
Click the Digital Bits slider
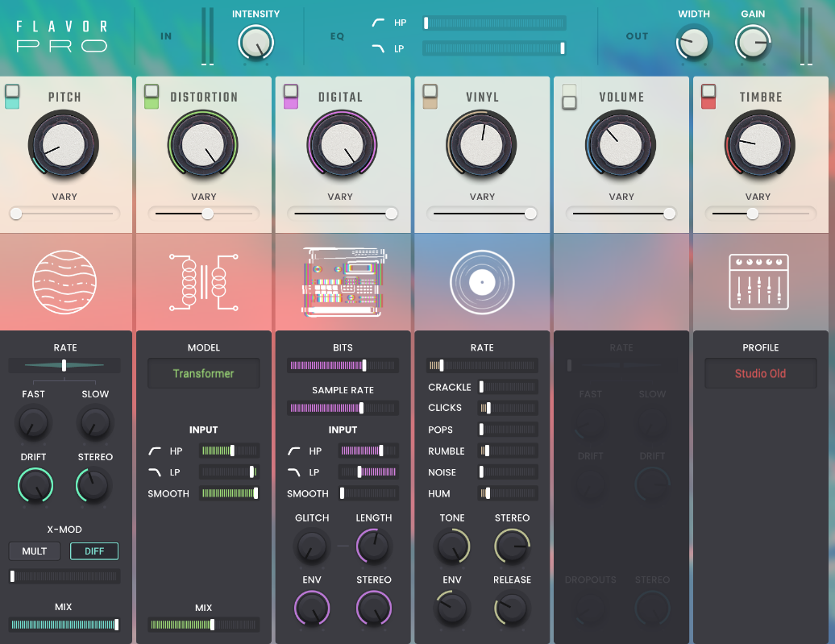coord(343,365)
